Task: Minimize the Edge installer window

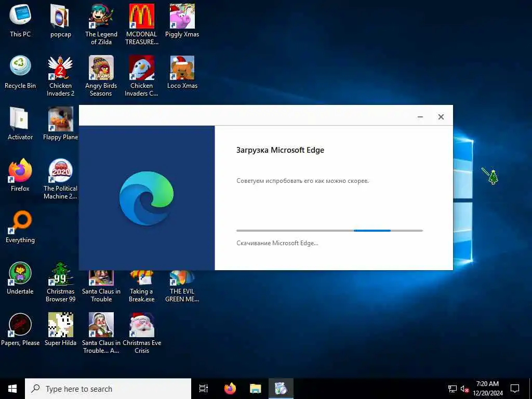Action: (x=420, y=117)
